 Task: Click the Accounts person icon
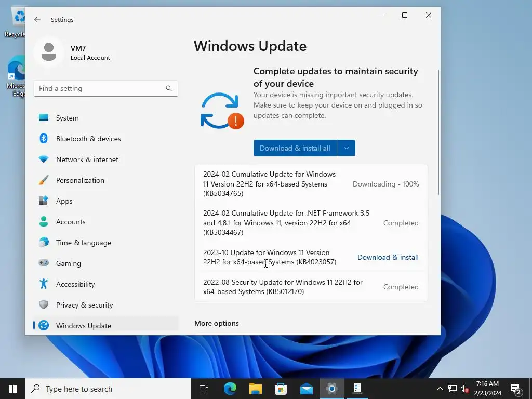pyautogui.click(x=44, y=221)
